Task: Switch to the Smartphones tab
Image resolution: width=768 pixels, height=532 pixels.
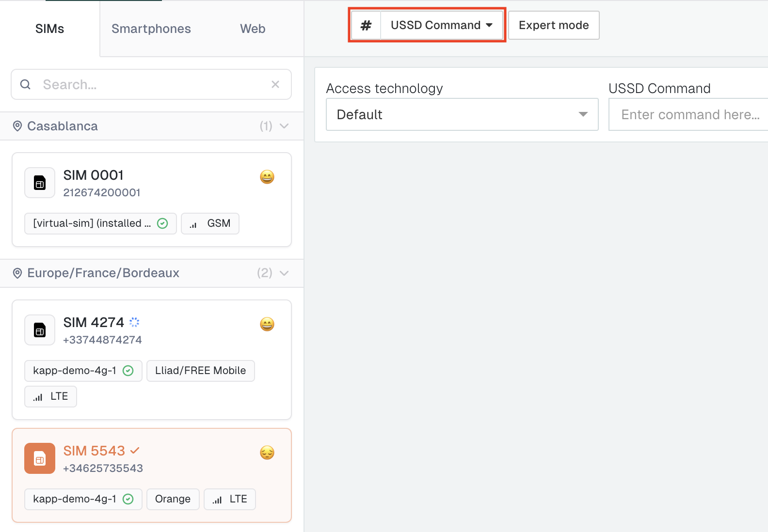Action: (151, 29)
